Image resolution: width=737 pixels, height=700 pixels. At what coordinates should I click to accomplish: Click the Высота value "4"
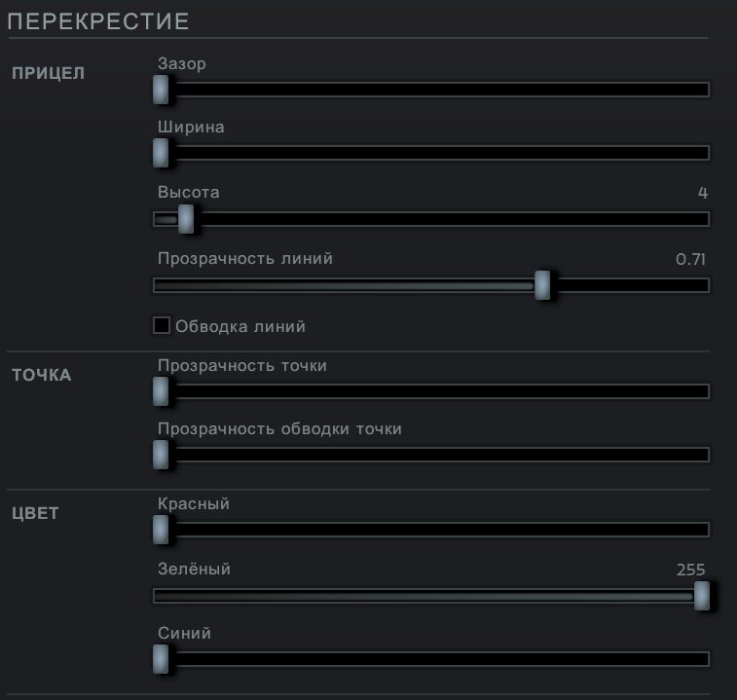(703, 193)
